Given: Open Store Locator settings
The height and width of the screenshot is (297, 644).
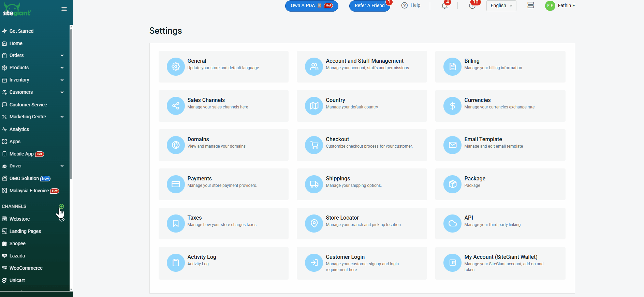Looking at the screenshot, I should pyautogui.click(x=362, y=223).
